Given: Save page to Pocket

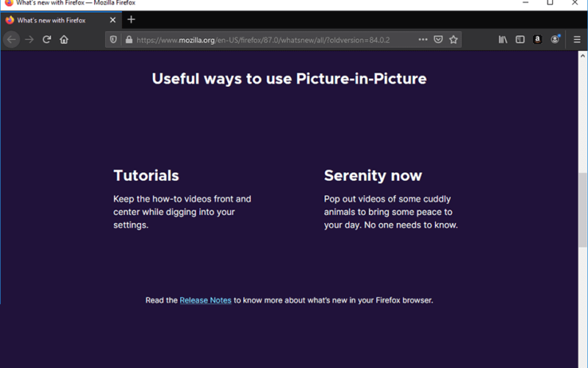Looking at the screenshot, I should point(438,40).
